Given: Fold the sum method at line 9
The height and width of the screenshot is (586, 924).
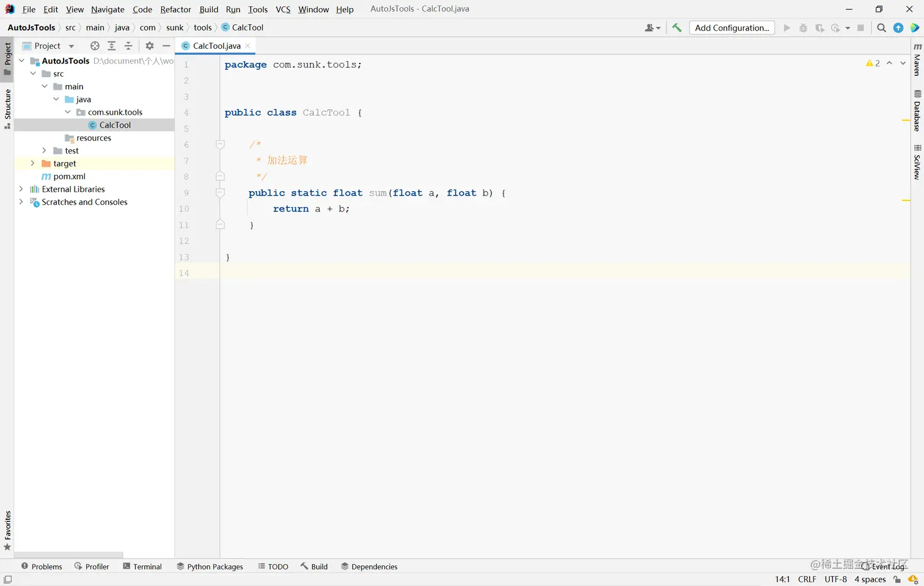Looking at the screenshot, I should pos(220,192).
